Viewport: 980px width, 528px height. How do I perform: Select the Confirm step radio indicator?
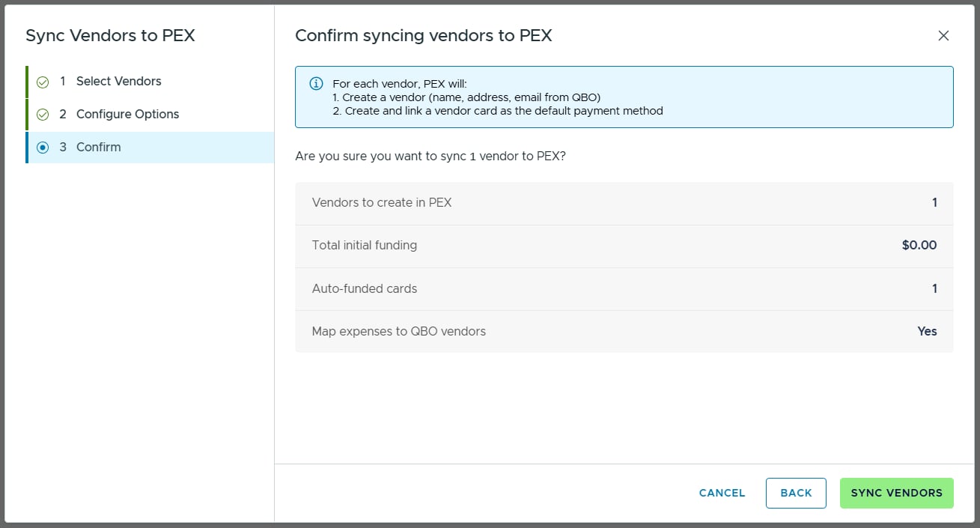click(43, 148)
